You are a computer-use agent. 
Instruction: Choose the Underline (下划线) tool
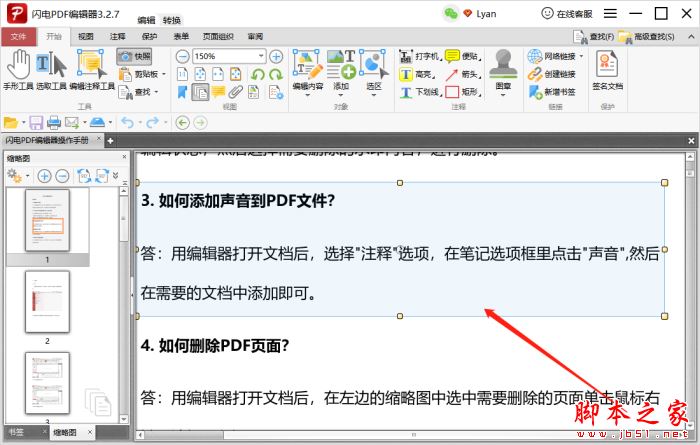(x=421, y=92)
